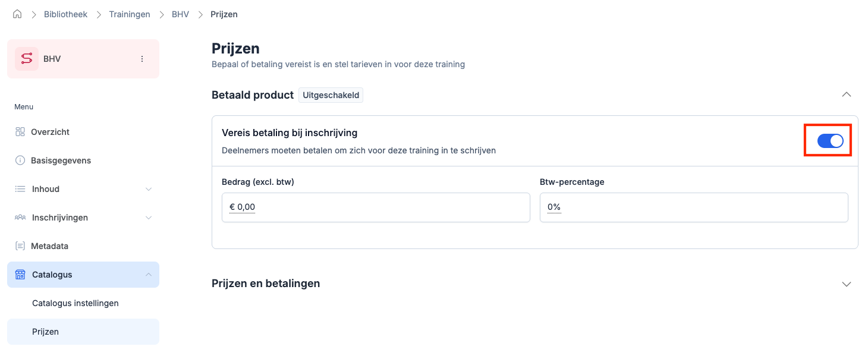Click the Inhoud list icon
Image resolution: width=868 pixels, height=362 pixels.
pos(20,189)
